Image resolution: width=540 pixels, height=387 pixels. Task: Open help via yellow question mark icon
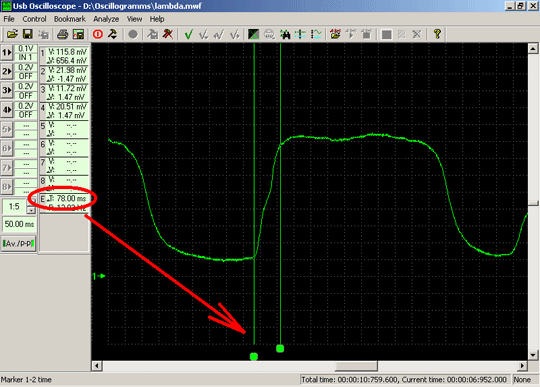coord(437,34)
